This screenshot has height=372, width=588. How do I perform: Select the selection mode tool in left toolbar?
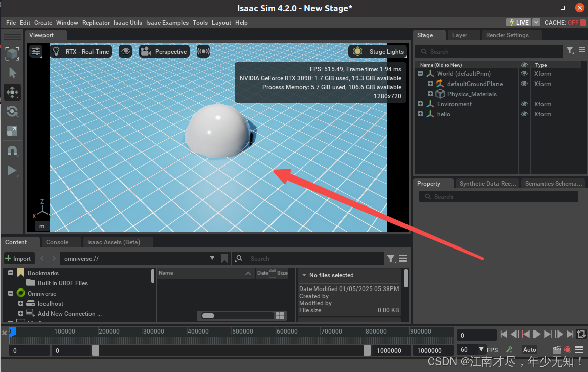click(12, 54)
